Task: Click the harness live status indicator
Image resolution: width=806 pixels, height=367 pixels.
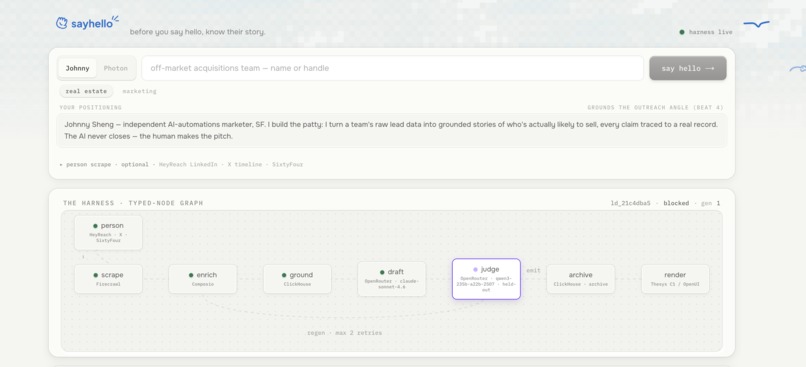Action: coord(706,32)
